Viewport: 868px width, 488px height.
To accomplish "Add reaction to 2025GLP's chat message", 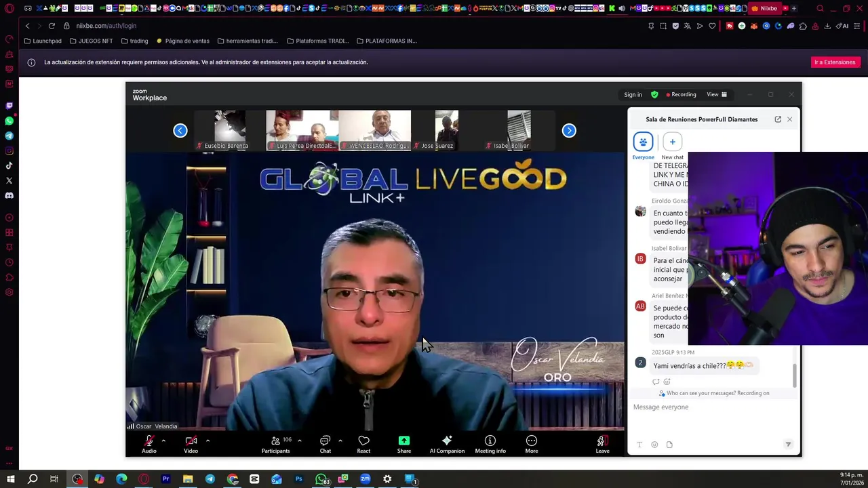I will 667,382.
